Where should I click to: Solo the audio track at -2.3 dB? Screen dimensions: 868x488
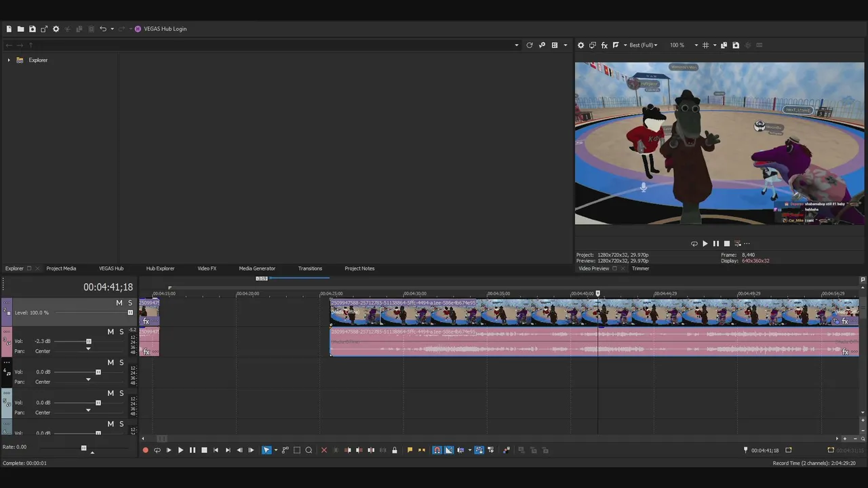pos(121,332)
